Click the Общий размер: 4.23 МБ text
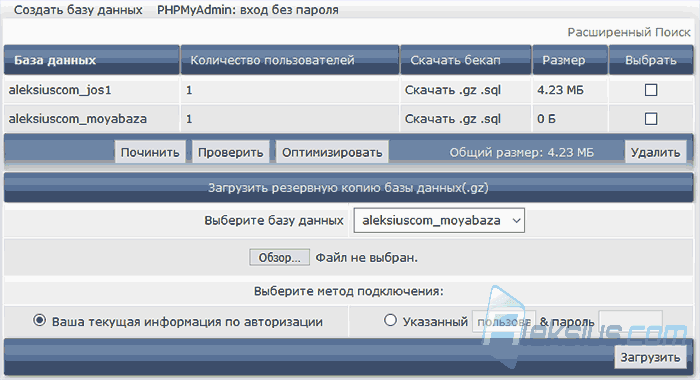Screen dimensions: 700x380 pyautogui.click(x=521, y=152)
